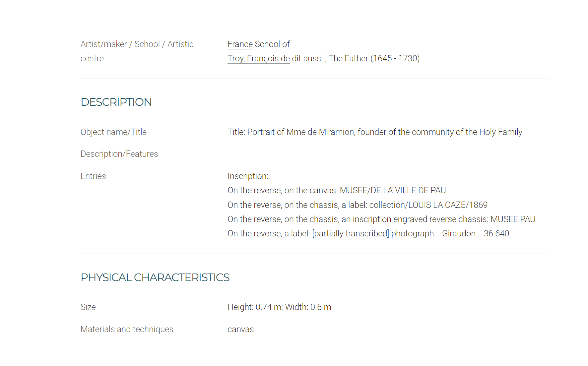Click the Entries field label
This screenshot has height=366, width=588.
coord(93,176)
